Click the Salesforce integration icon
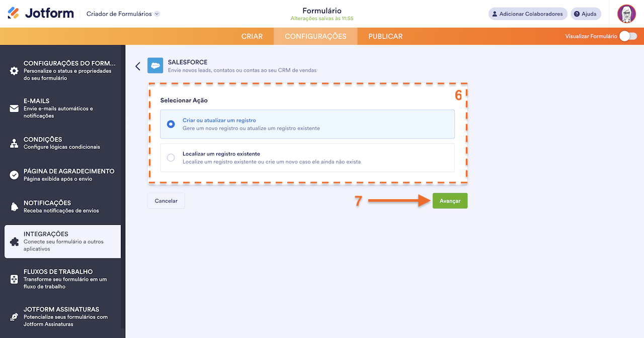The width and height of the screenshot is (644, 338). point(155,65)
